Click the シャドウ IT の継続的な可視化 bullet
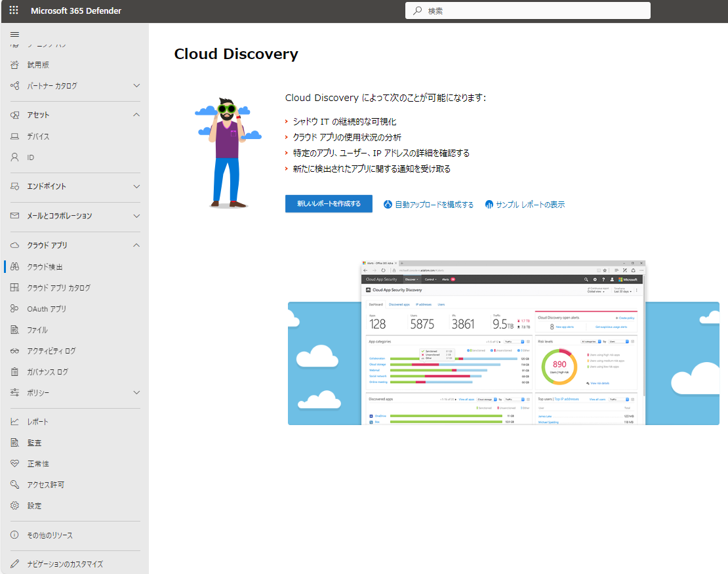Image resolution: width=728 pixels, height=574 pixels. pos(344,121)
